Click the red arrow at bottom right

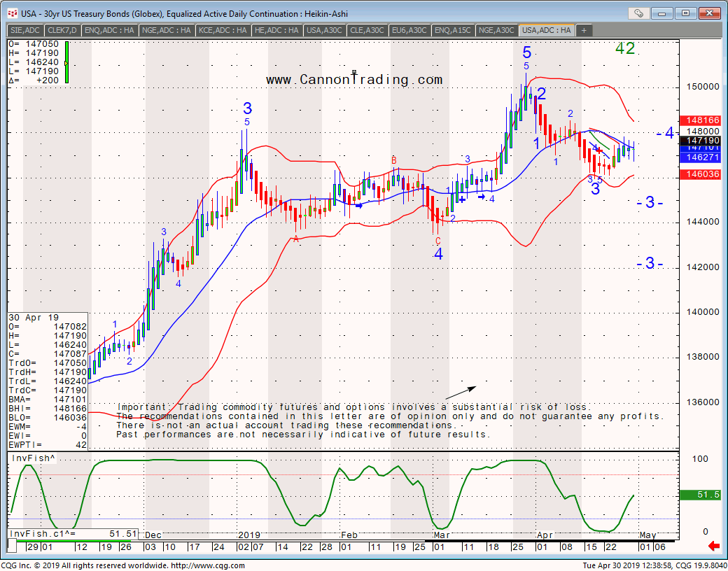(x=715, y=546)
